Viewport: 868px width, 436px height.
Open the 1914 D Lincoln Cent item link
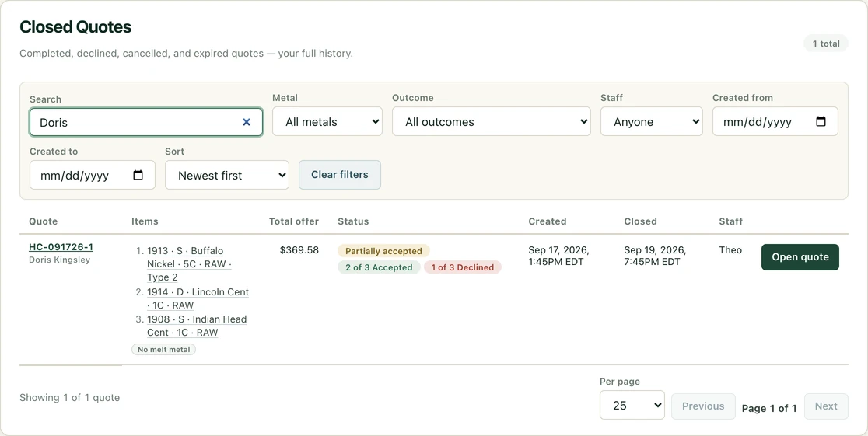[x=198, y=298]
